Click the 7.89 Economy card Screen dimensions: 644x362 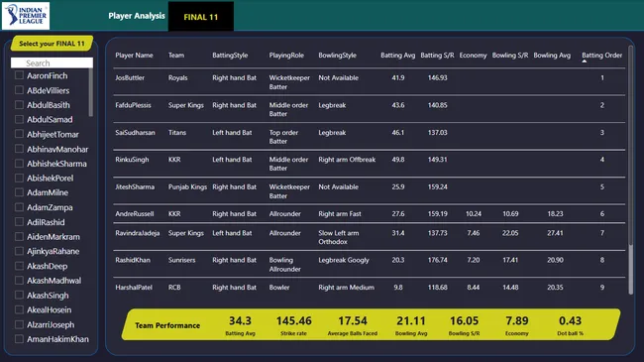pos(516,325)
